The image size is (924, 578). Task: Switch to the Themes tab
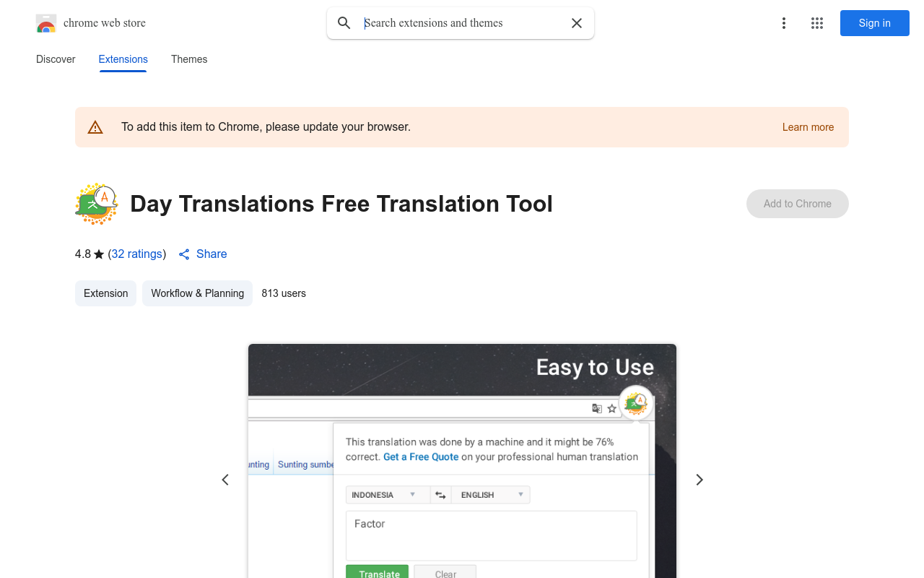pyautogui.click(x=189, y=59)
